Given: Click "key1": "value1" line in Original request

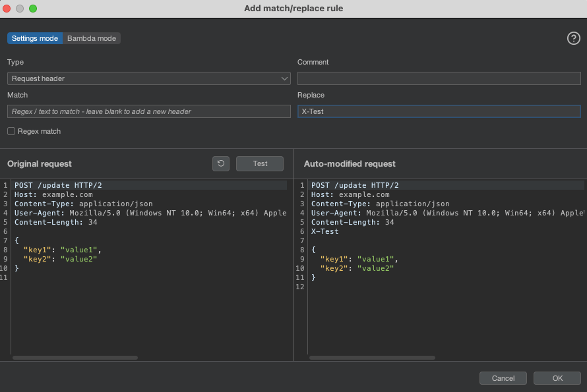Looking at the screenshot, I should pos(63,250).
